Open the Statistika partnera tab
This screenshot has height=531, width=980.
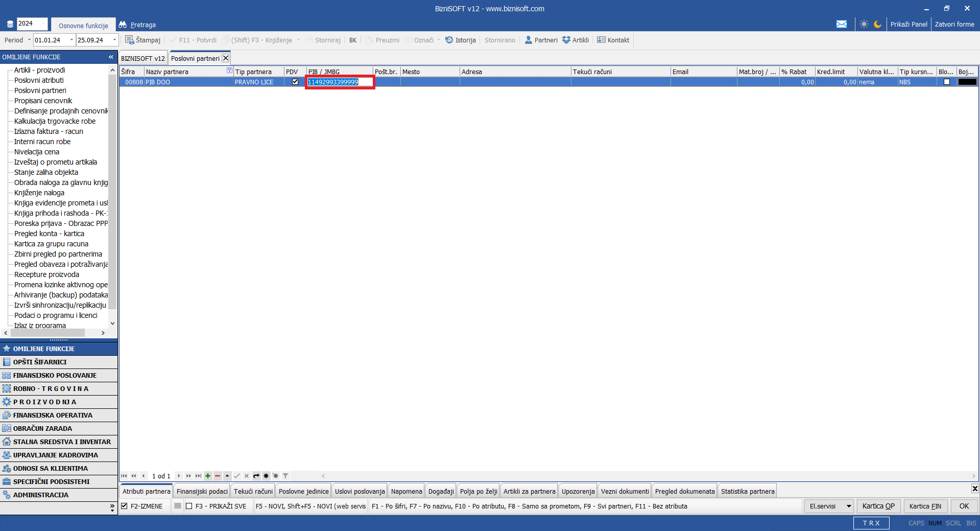coord(747,491)
